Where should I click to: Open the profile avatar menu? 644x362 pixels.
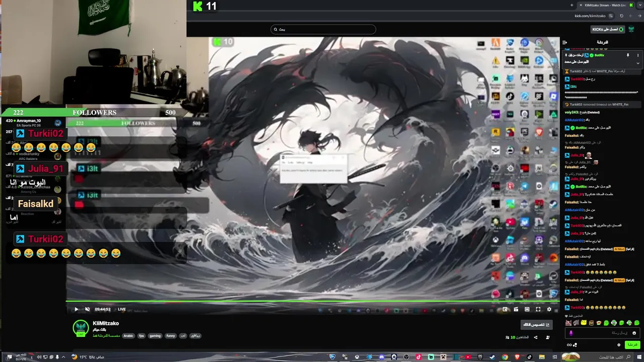[x=631, y=29]
